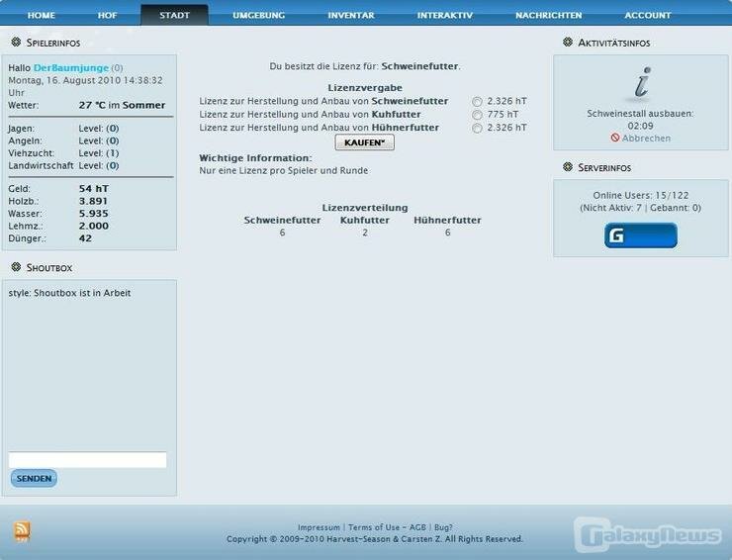Click the Shoutbox header icon
The width and height of the screenshot is (732, 560).
click(x=17, y=267)
